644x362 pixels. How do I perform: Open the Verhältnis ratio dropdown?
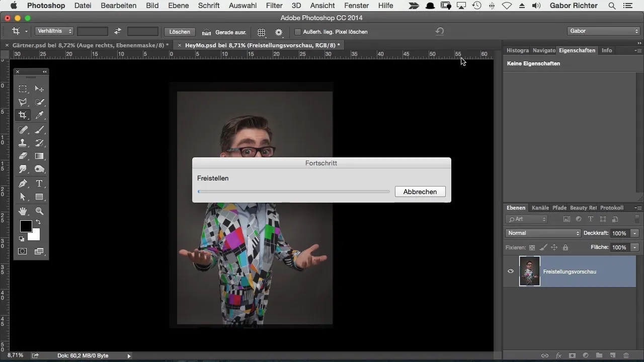(54, 31)
